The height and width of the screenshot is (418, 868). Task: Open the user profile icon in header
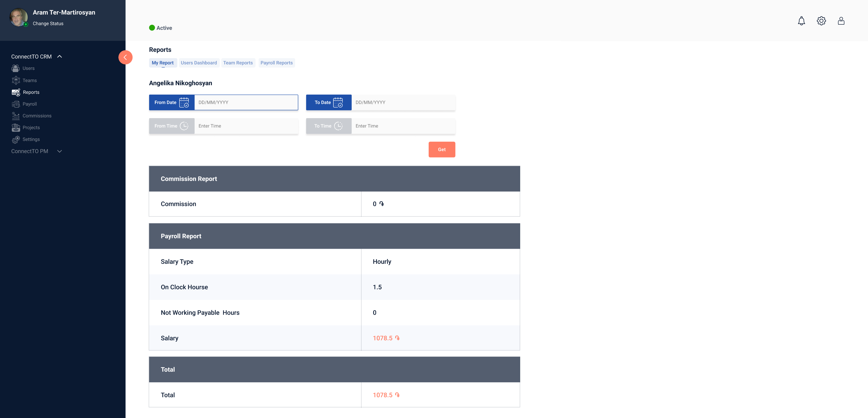point(841,21)
